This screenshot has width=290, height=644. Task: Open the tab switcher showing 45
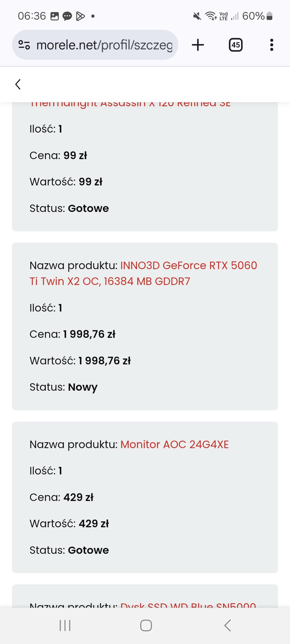pyautogui.click(x=235, y=45)
